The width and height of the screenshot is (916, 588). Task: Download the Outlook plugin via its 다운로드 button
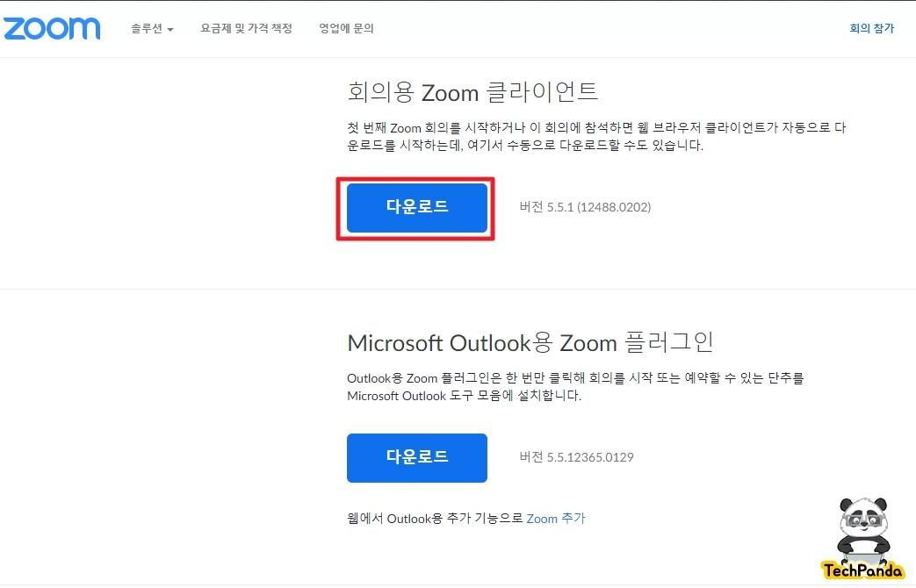[x=417, y=457]
